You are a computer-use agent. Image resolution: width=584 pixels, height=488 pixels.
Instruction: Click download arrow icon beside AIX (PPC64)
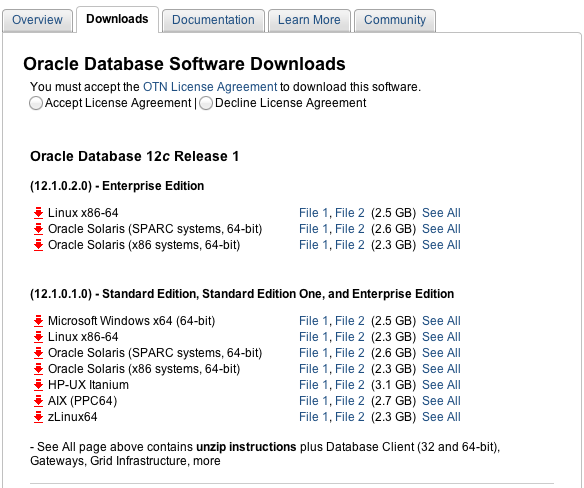click(x=38, y=401)
